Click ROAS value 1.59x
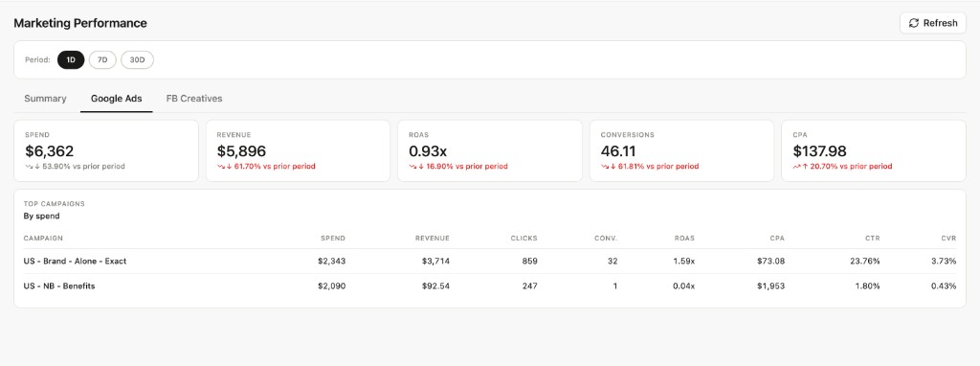The width and height of the screenshot is (980, 366). click(x=683, y=261)
